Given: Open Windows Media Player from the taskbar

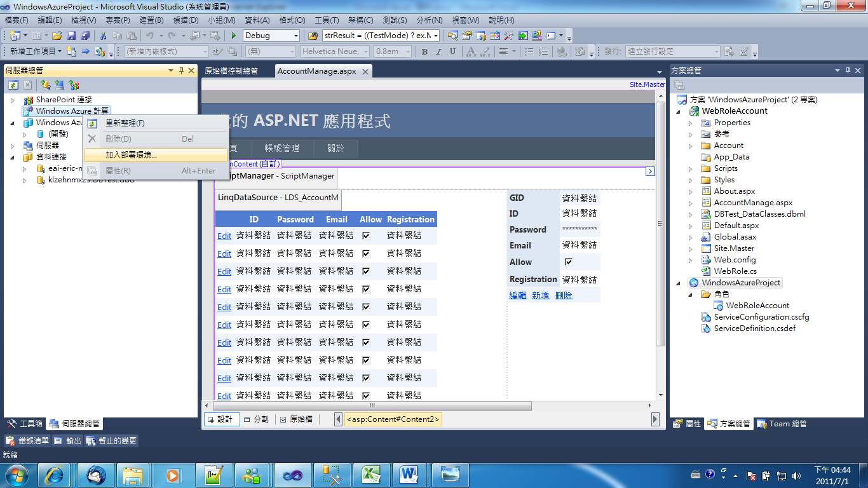Looking at the screenshot, I should 173,475.
